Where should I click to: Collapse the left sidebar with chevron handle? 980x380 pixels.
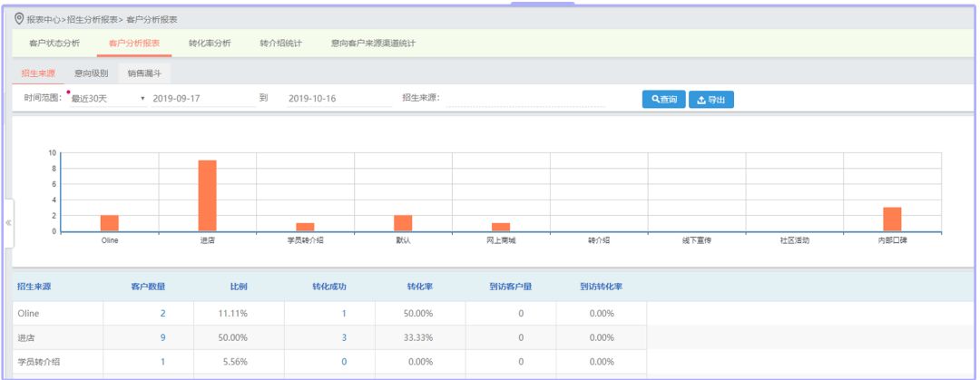(x=9, y=221)
